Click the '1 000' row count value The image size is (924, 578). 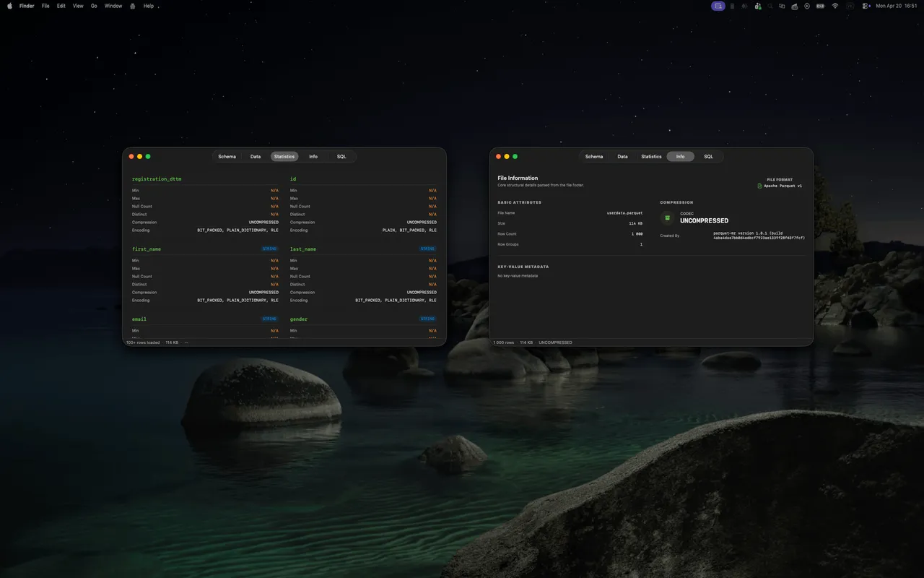coord(637,234)
